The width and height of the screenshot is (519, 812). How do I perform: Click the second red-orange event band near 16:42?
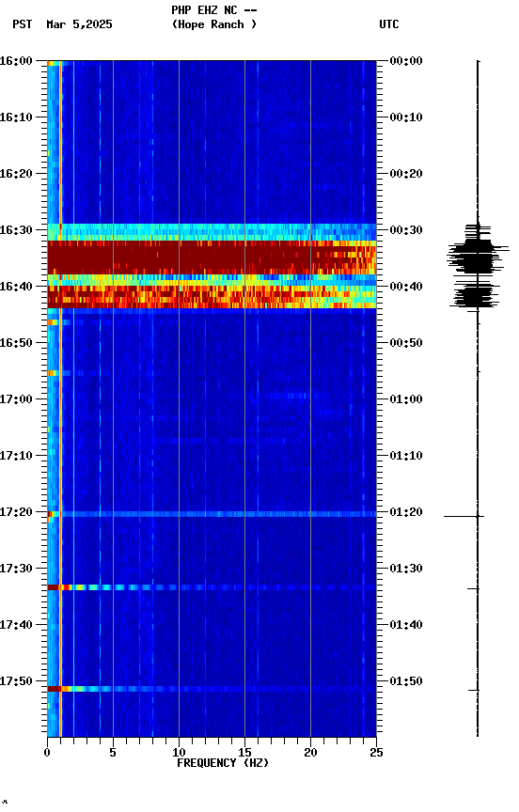212,297
